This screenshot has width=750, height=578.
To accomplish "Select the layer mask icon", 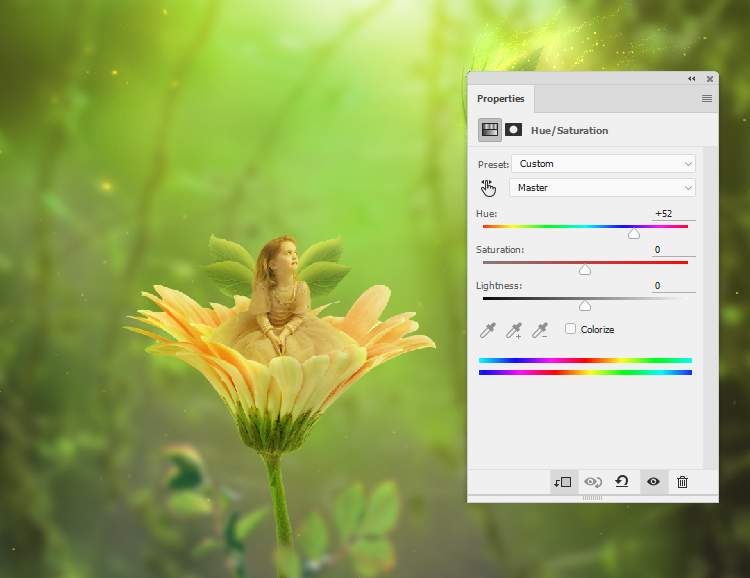I will (x=513, y=130).
